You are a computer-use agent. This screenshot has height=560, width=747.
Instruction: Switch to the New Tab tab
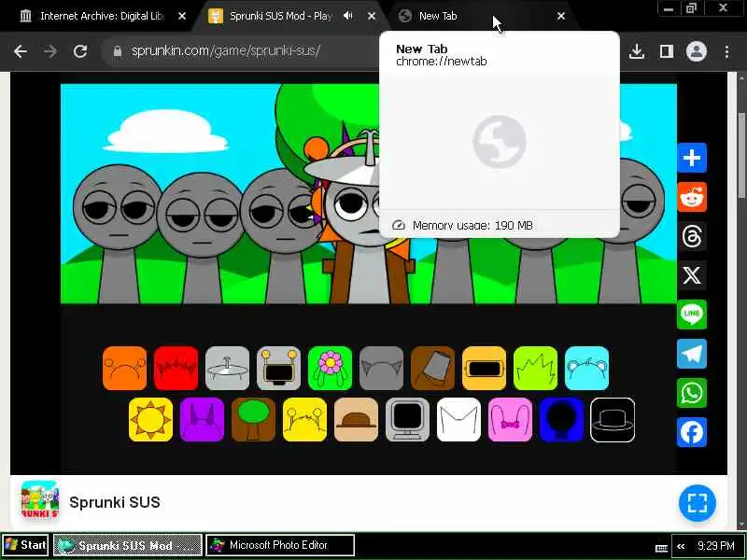481,16
